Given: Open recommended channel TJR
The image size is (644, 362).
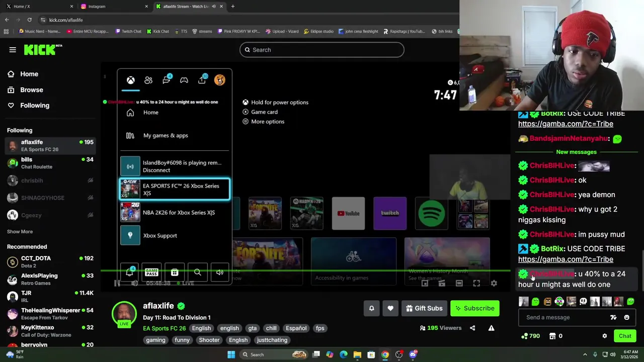Looking at the screenshot, I should click(50, 296).
